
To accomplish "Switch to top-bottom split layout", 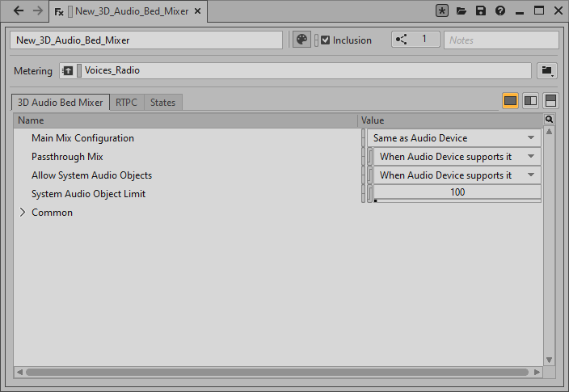I will [550, 101].
